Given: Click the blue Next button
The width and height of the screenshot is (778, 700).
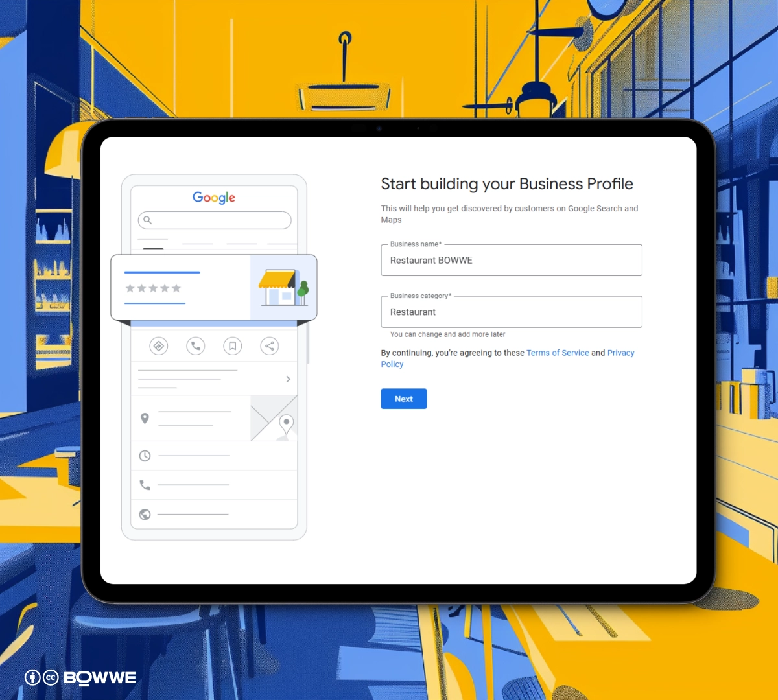Looking at the screenshot, I should click(x=404, y=399).
